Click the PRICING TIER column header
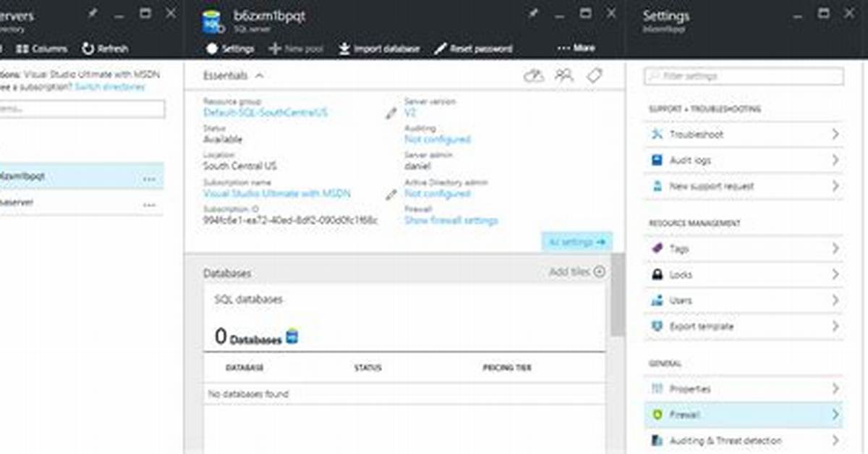868x454 pixels. (507, 368)
